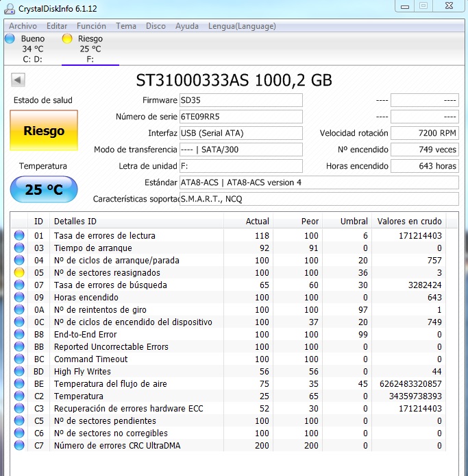Screen dimensions: 468x476
Task: Click status circle for End-to-End Error
Action: tap(19, 334)
